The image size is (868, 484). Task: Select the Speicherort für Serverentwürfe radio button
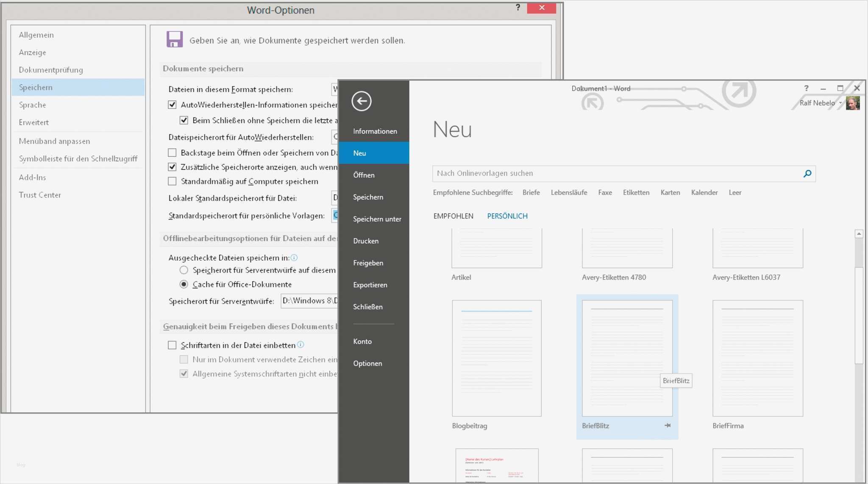click(184, 270)
